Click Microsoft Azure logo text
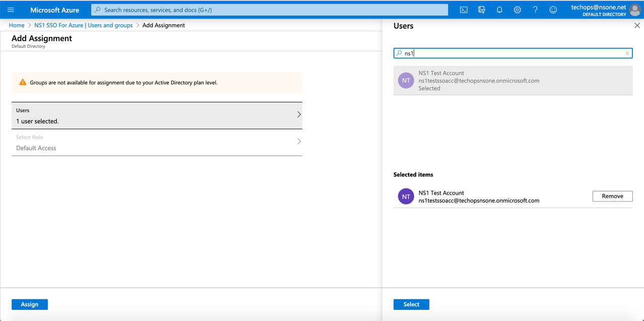Screen dimensions: 644x321 pos(55,10)
